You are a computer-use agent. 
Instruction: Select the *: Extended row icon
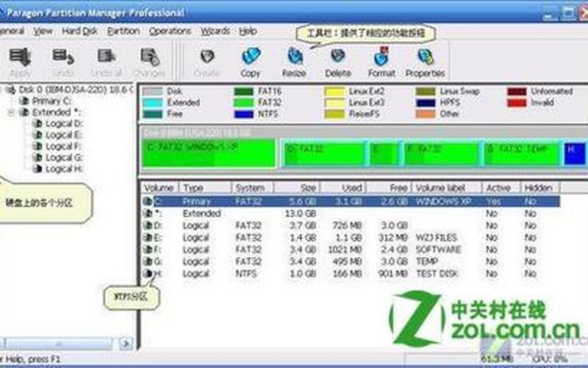click(148, 213)
